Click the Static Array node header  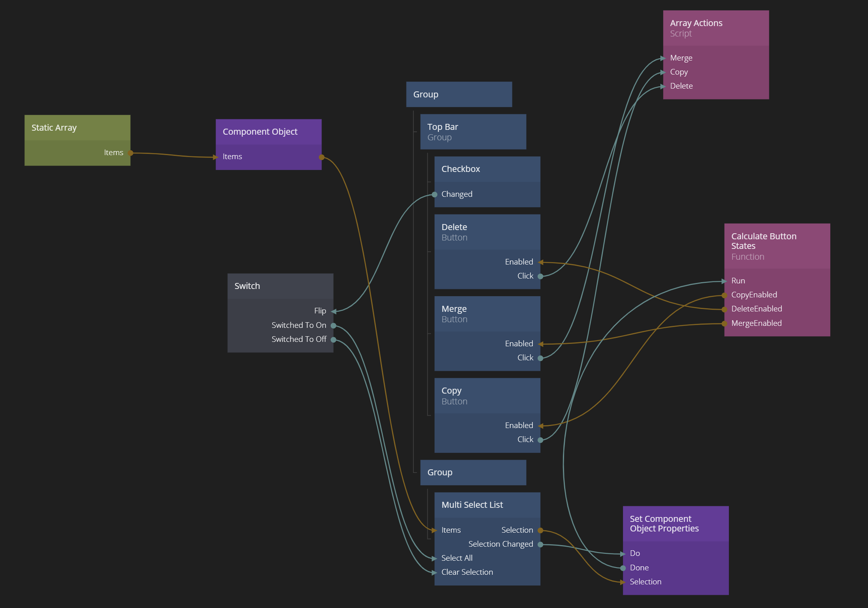(77, 128)
